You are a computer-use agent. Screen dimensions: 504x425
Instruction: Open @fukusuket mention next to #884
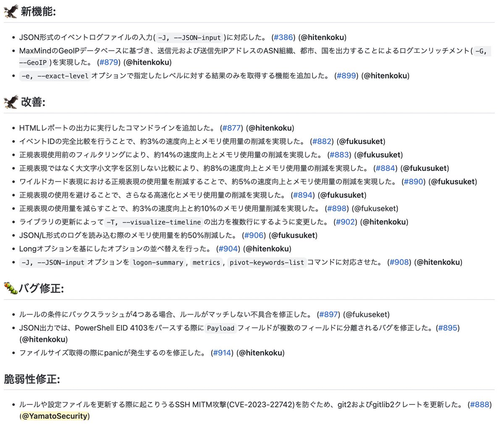[425, 168]
